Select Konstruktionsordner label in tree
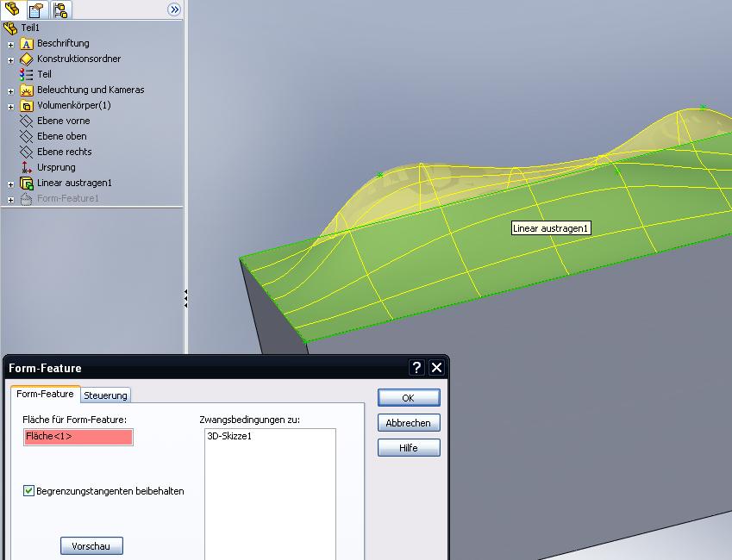Screen dimensions: 732x560 coord(79,59)
